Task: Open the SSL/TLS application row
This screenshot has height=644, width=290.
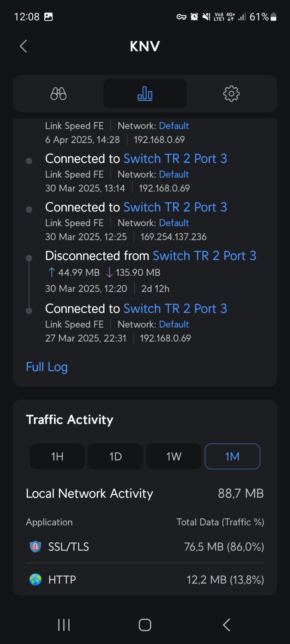Action: click(145, 546)
